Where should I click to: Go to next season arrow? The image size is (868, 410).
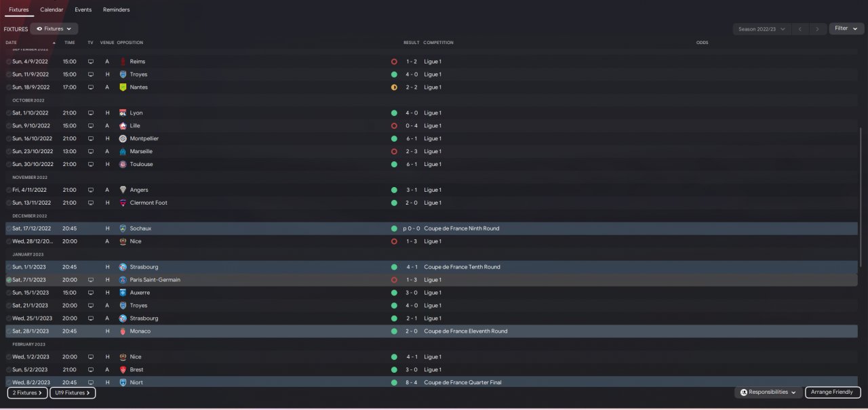pyautogui.click(x=818, y=29)
